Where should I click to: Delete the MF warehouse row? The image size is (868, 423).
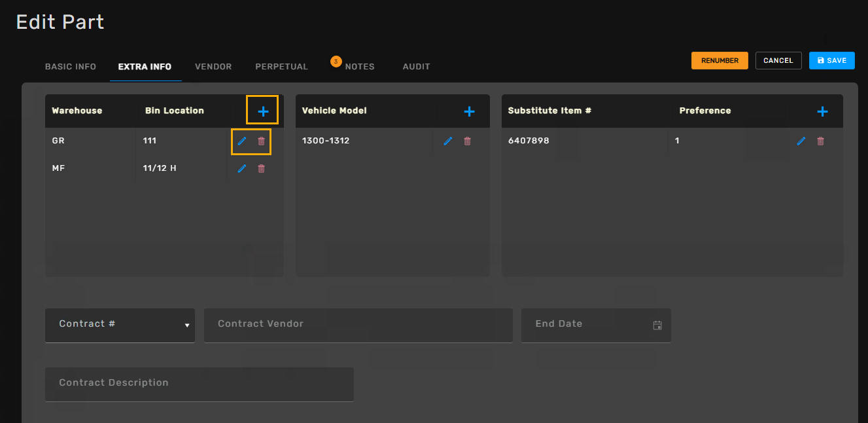click(261, 169)
